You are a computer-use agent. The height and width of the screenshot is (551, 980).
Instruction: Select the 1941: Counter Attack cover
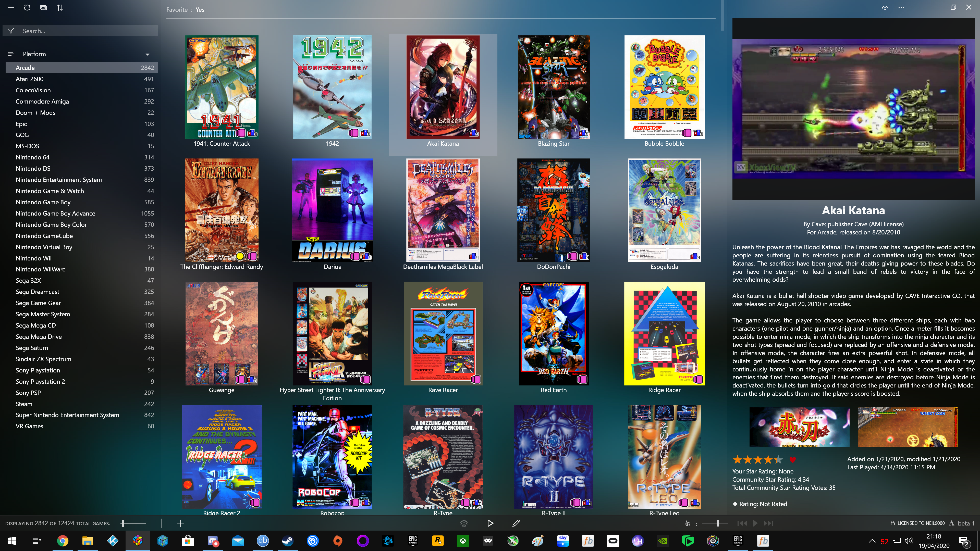point(222,87)
